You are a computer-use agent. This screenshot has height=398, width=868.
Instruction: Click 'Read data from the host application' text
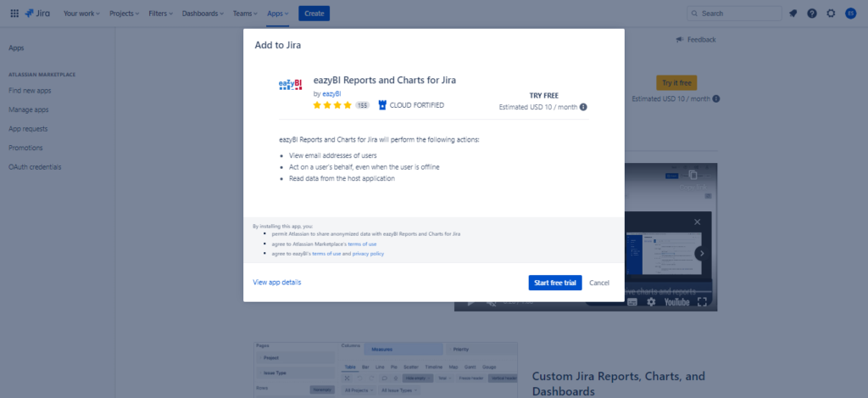point(342,178)
